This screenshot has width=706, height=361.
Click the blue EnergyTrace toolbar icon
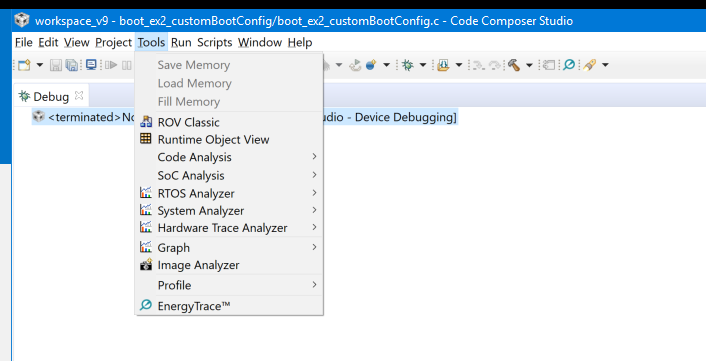click(569, 65)
